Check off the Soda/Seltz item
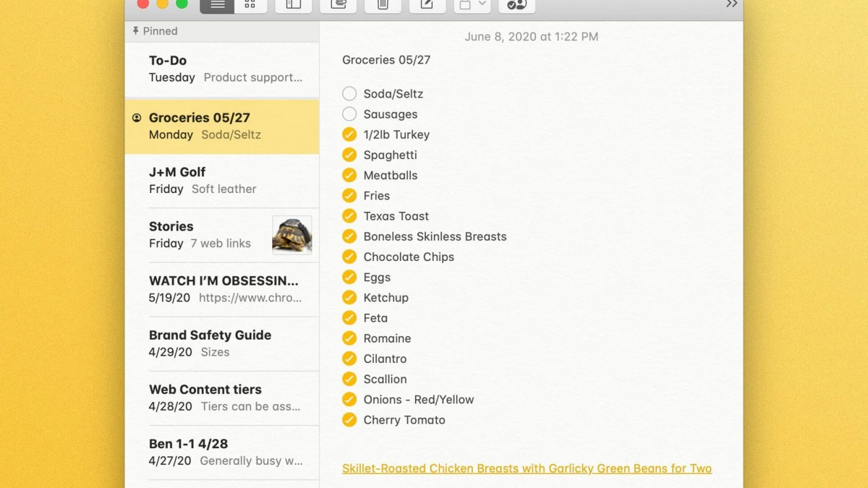The height and width of the screenshot is (488, 868). pos(349,94)
